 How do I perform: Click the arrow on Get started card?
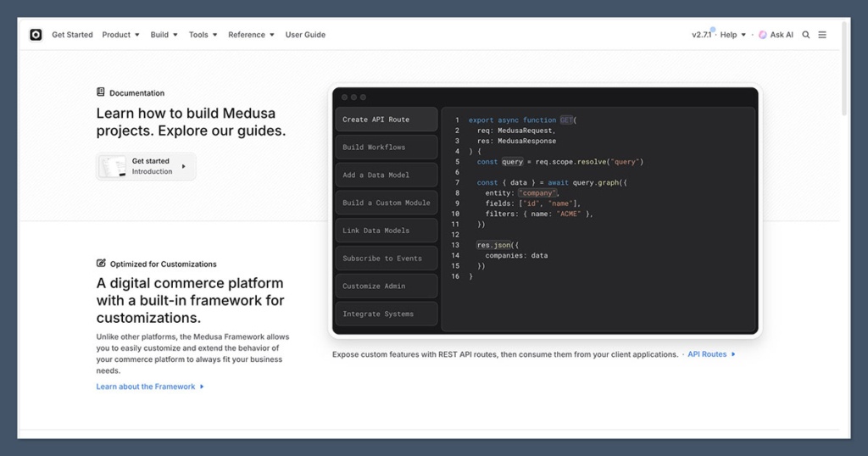pyautogui.click(x=184, y=167)
